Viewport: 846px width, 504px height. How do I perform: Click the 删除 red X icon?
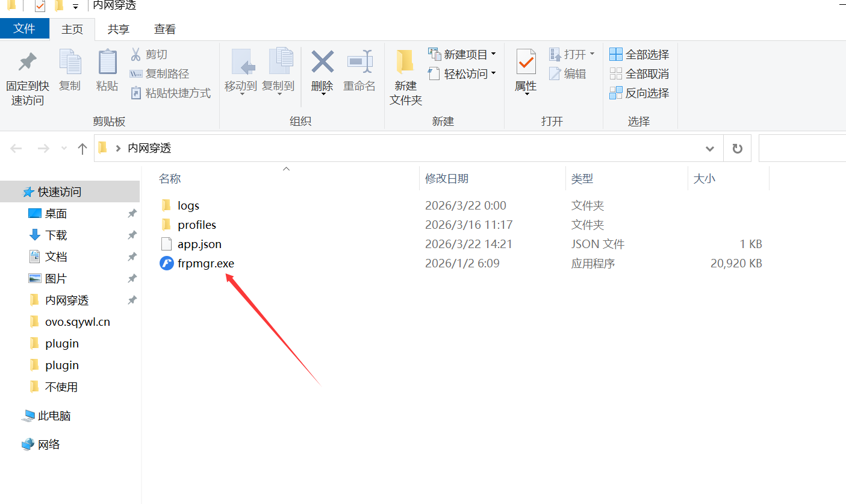pyautogui.click(x=322, y=62)
